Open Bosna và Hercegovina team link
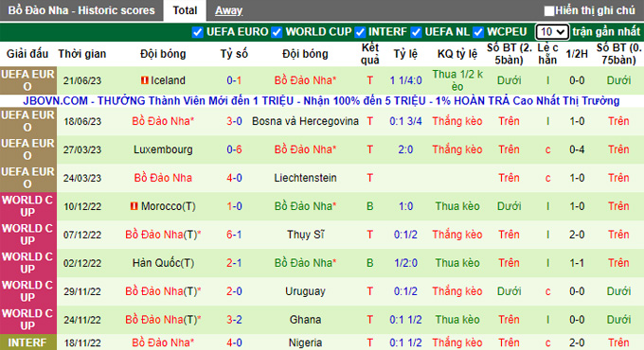Image resolution: width=644 pixels, height=350 pixels. pyautogui.click(x=305, y=121)
